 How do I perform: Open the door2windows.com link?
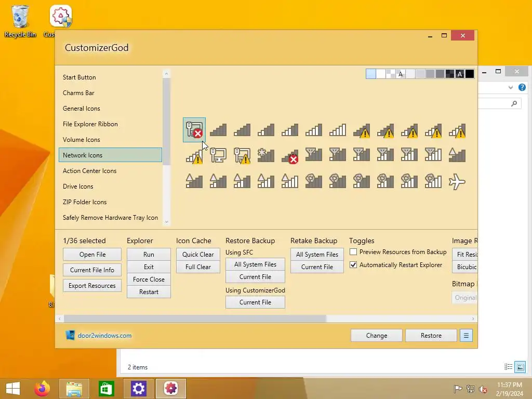104,336
